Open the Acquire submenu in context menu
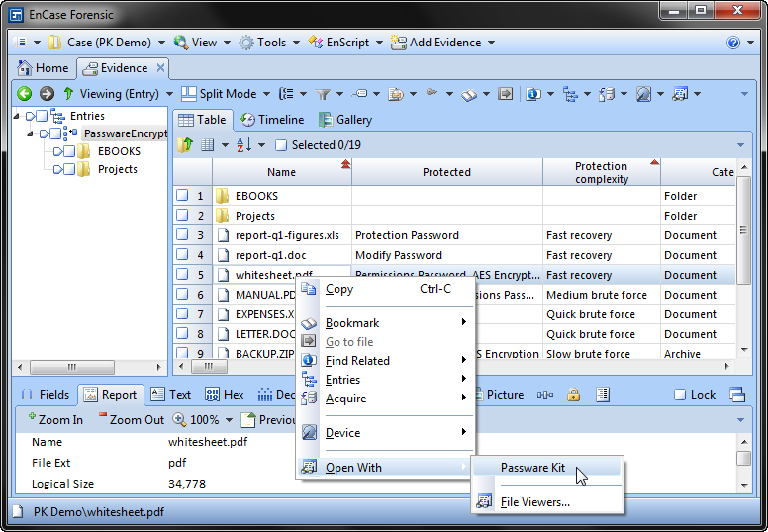 pos(386,399)
